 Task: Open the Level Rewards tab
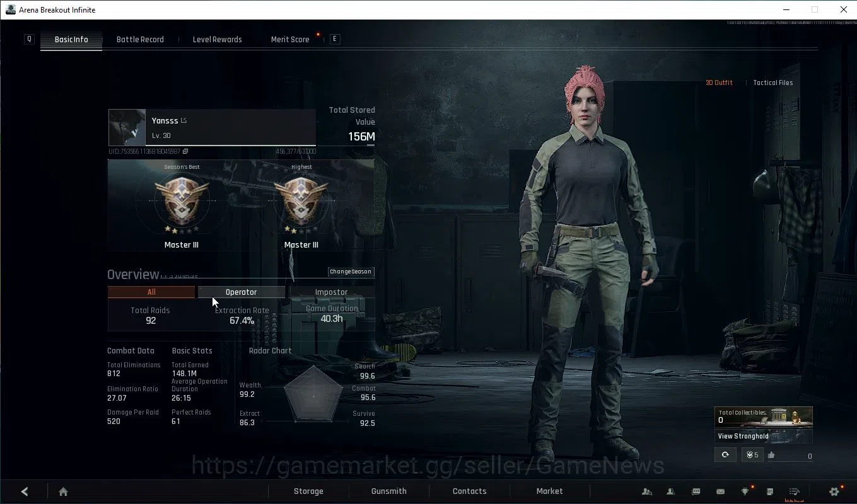coord(217,39)
